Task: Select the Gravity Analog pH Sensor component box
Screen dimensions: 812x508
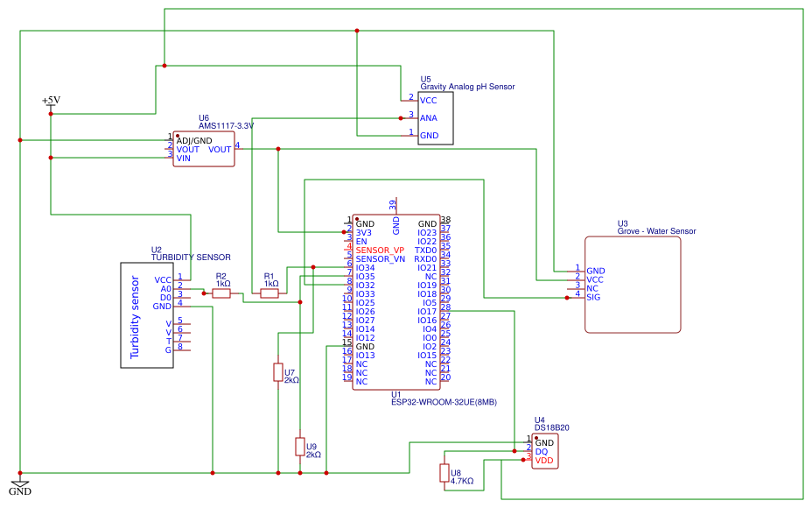Action: [x=436, y=118]
